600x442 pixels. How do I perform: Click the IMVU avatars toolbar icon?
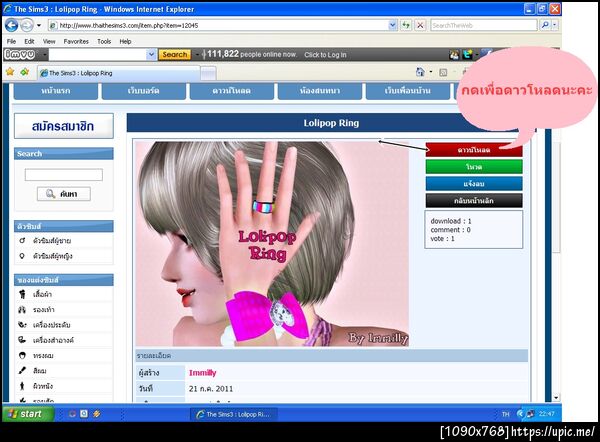click(454, 55)
